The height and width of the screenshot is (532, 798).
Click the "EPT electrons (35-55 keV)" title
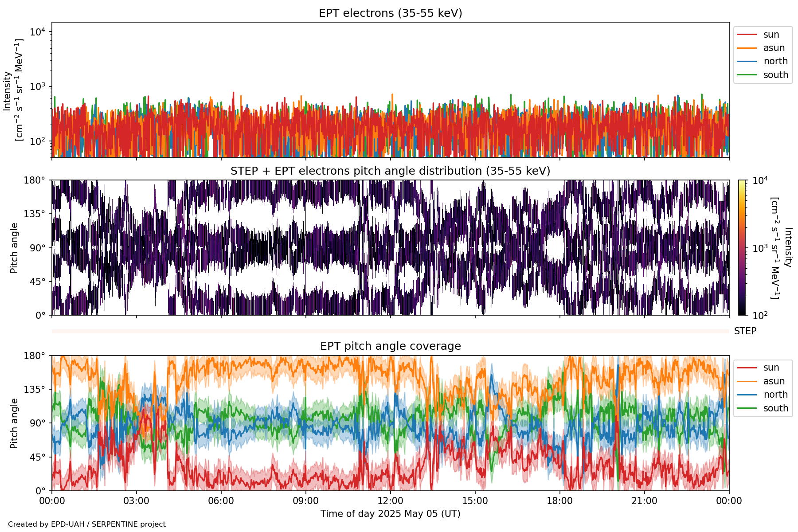coord(390,13)
